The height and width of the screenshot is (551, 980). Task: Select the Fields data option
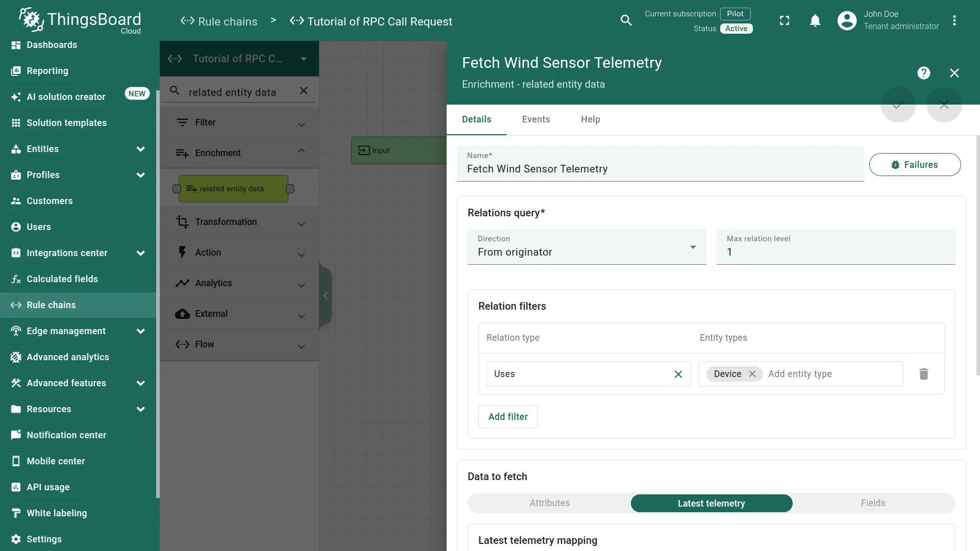pyautogui.click(x=873, y=503)
